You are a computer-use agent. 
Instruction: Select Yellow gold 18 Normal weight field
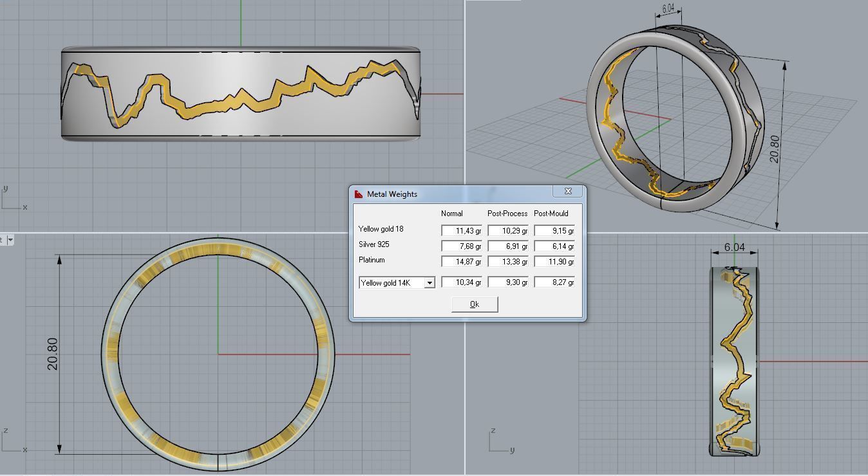pos(461,230)
